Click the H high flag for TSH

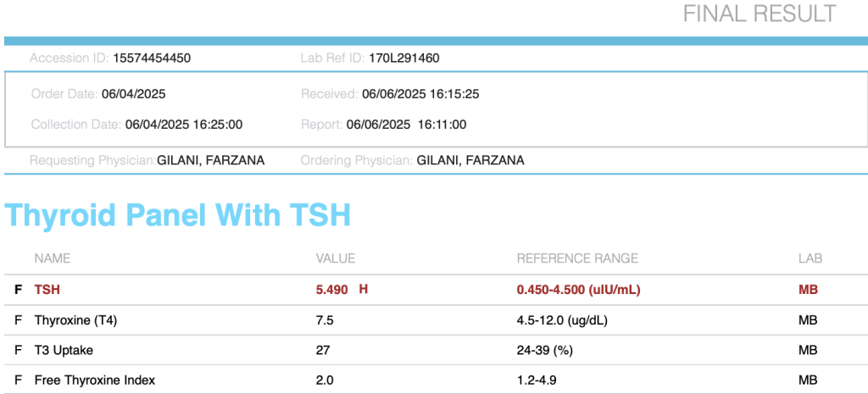[363, 289]
